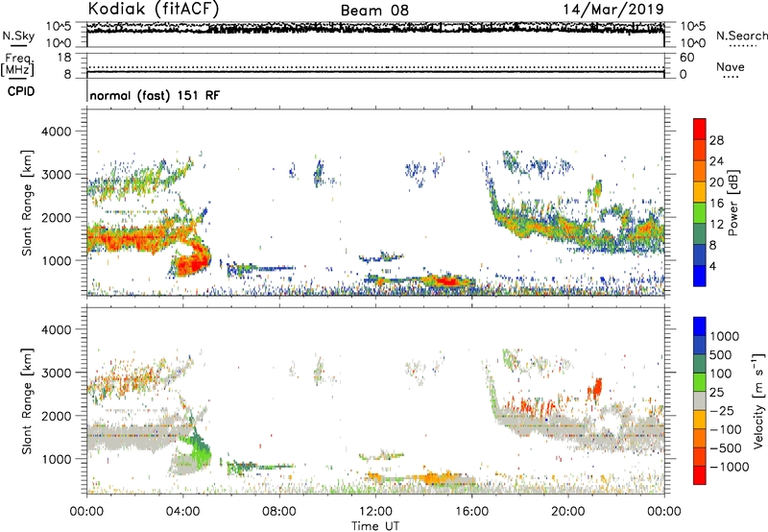
Task: Pick the blue top segment of Velocity colorbar
Action: 700,326
